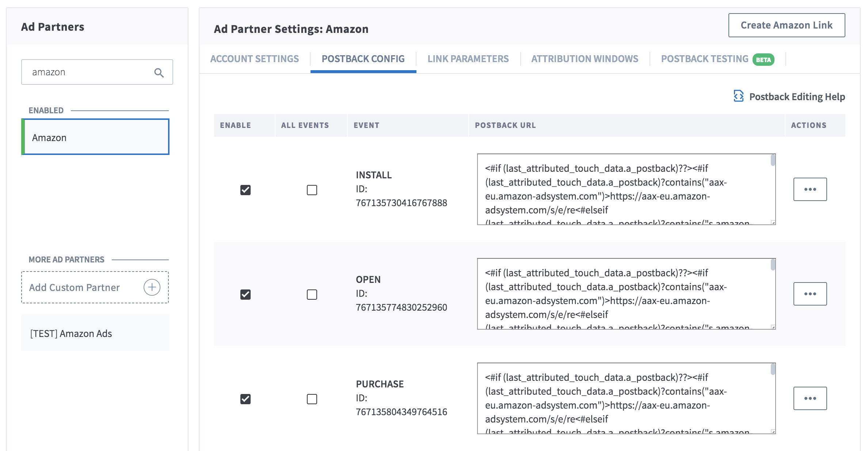Open actions menu for PURCHASE postback

coord(810,398)
